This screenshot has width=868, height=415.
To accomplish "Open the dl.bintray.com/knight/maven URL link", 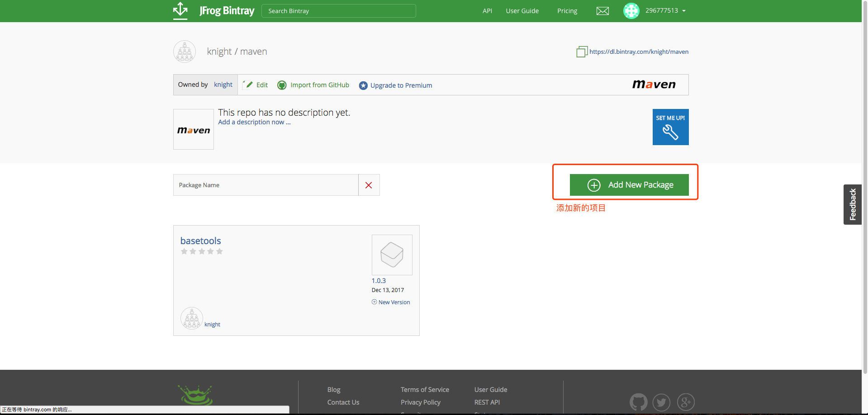I will click(x=639, y=52).
